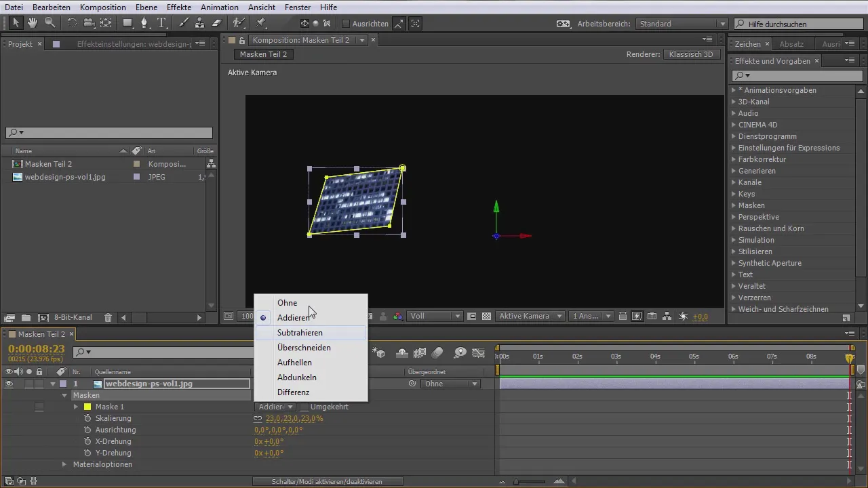Screen dimensions: 868x488
Task: Select the Selection arrow tool
Action: click(x=16, y=23)
